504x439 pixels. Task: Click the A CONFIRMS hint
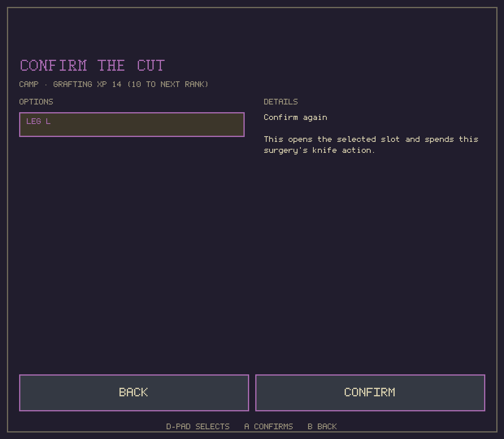[x=269, y=426]
